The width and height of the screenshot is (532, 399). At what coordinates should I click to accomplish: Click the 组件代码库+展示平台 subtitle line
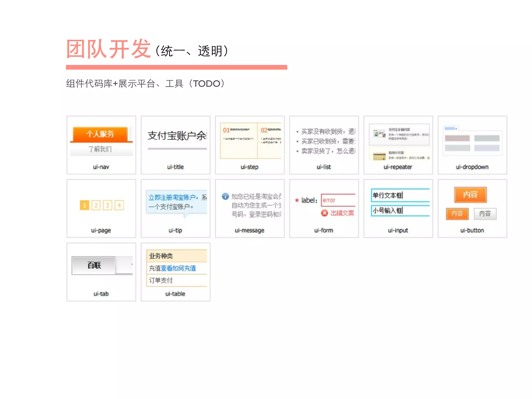pos(145,83)
